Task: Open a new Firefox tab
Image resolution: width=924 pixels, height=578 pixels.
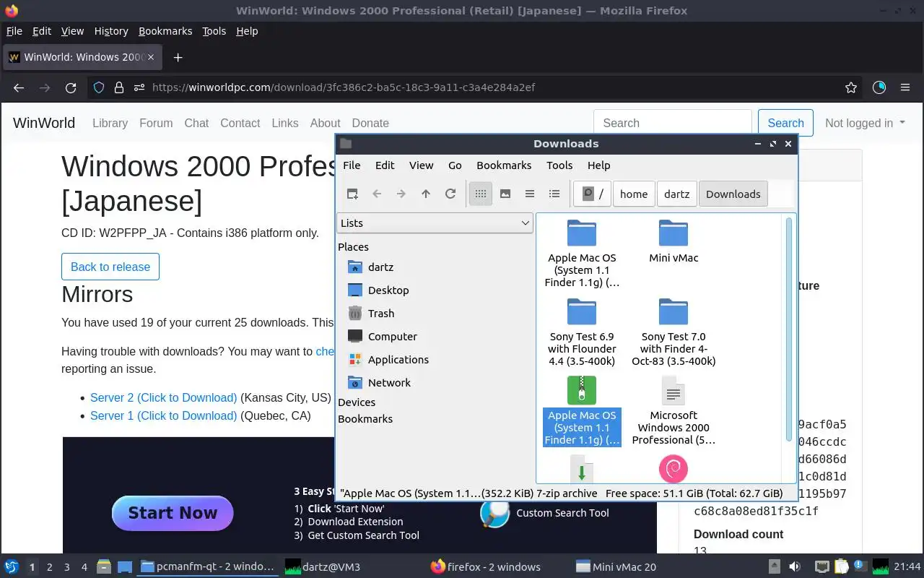Action: tap(178, 57)
